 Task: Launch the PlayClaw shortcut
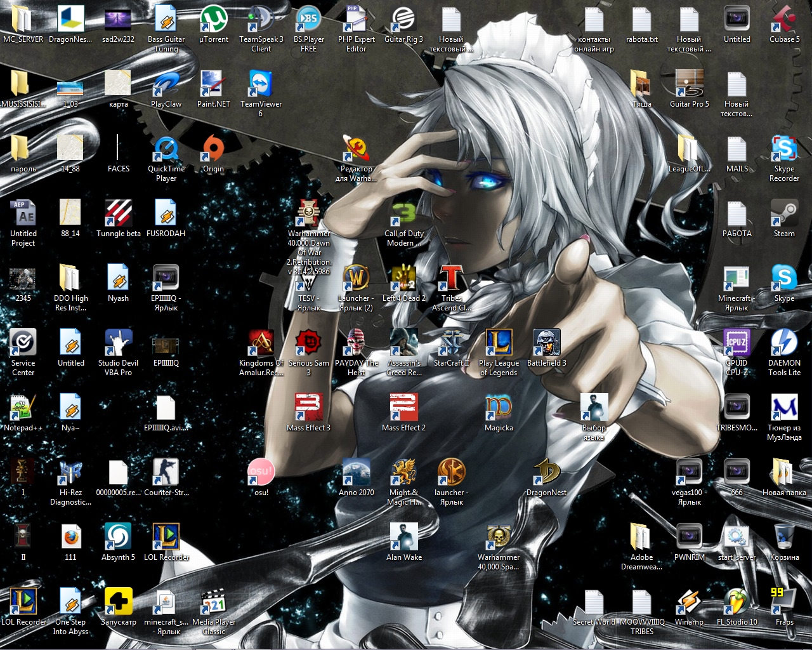pyautogui.click(x=166, y=84)
